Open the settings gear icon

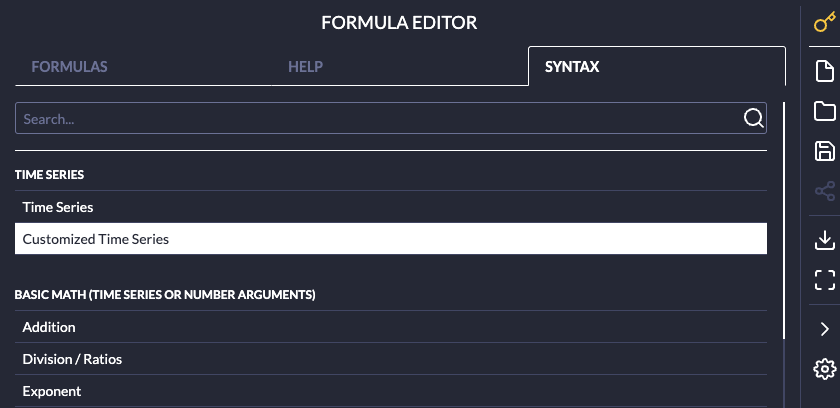pos(824,369)
